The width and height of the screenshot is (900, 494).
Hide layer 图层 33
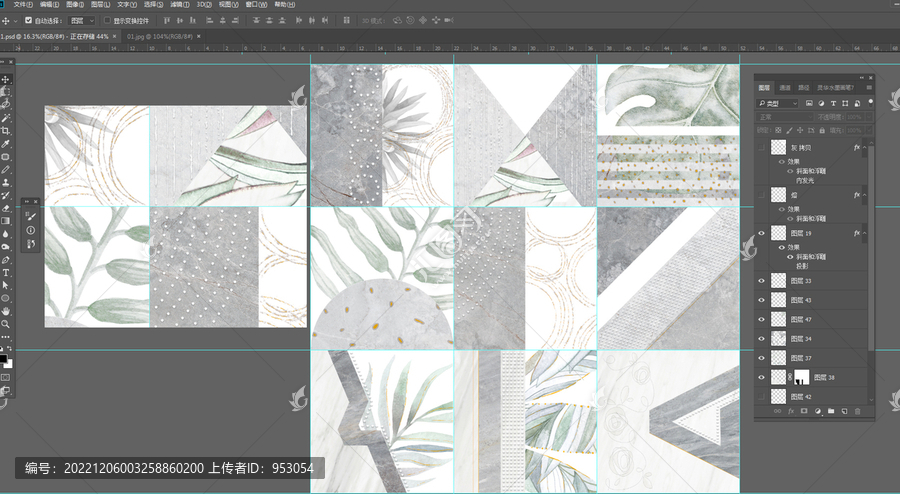pyautogui.click(x=762, y=281)
